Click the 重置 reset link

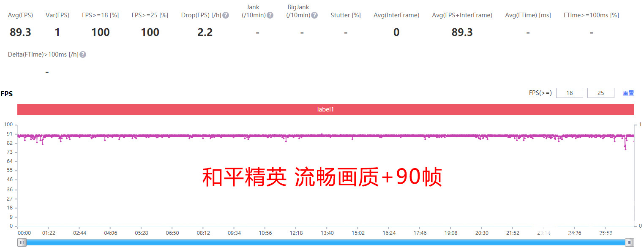pyautogui.click(x=628, y=93)
